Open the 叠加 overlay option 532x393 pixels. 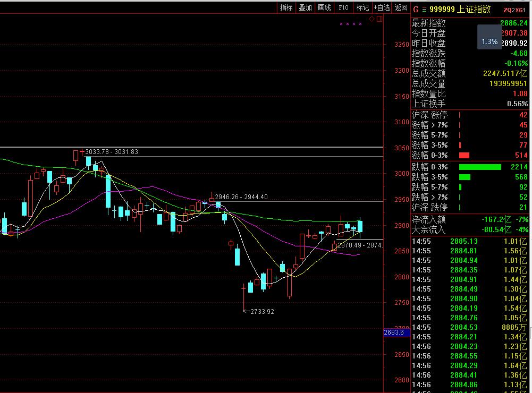click(305, 7)
